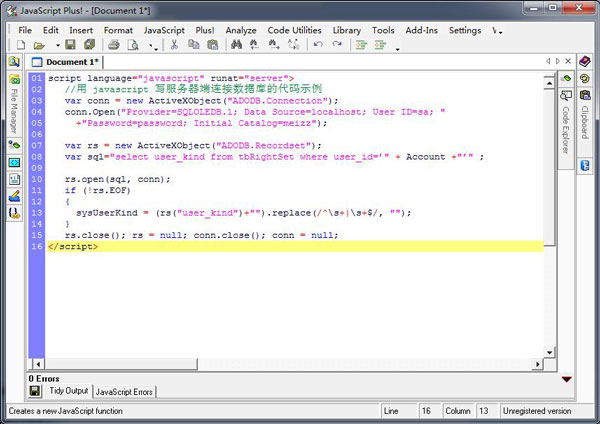Open the Tools menu
This screenshot has width=600, height=424.
coord(383,30)
